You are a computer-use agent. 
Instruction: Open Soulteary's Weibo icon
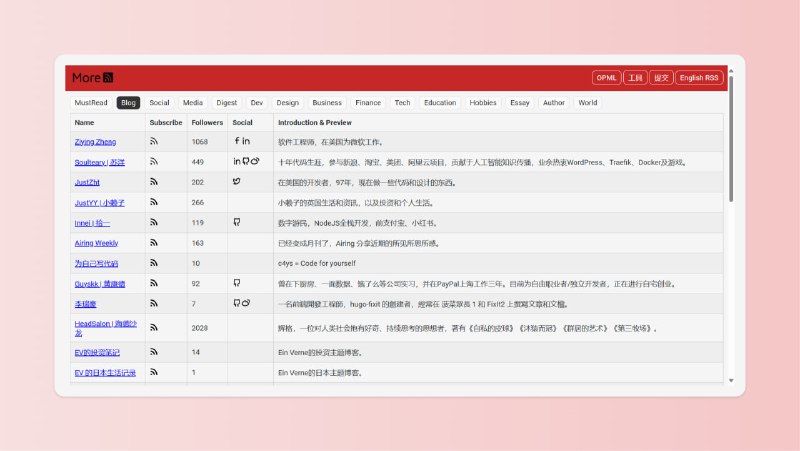pyautogui.click(x=256, y=161)
